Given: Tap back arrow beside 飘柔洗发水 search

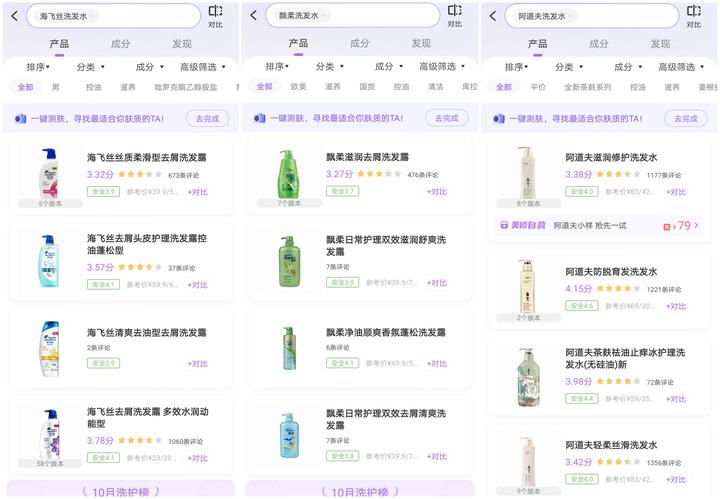Looking at the screenshot, I should (253, 16).
